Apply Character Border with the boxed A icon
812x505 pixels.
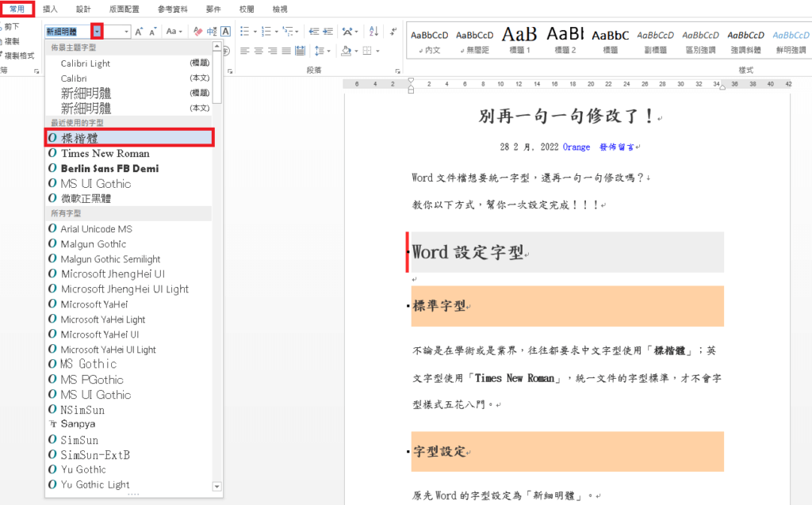pos(226,31)
